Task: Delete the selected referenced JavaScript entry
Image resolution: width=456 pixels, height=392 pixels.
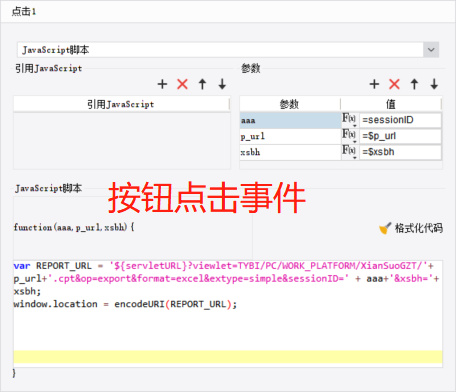Action: tap(182, 84)
